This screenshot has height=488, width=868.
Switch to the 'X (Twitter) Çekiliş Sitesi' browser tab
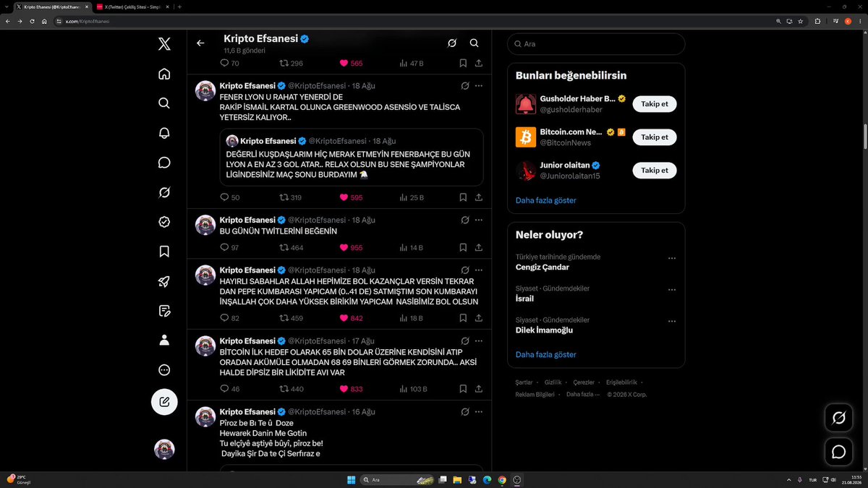(x=133, y=7)
